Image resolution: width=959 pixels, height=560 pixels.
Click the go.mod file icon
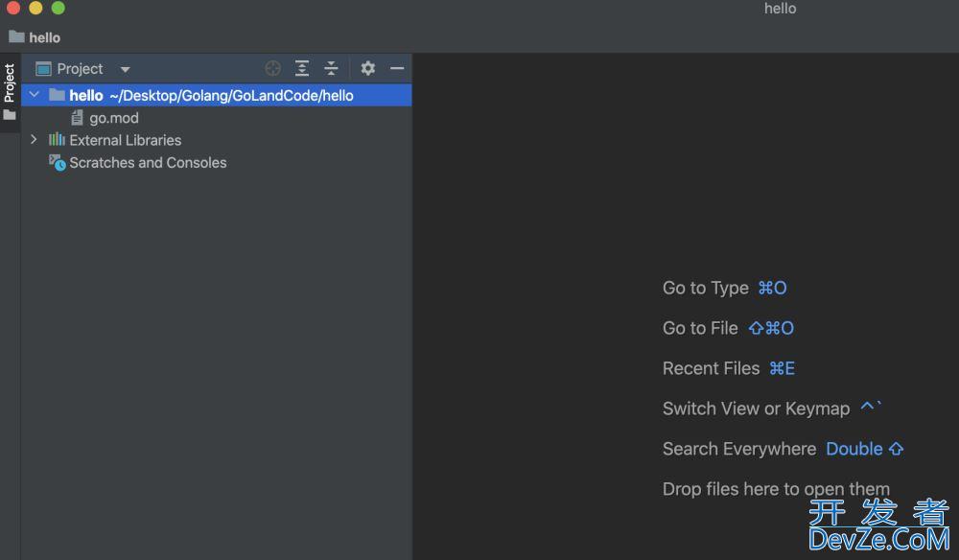[77, 117]
